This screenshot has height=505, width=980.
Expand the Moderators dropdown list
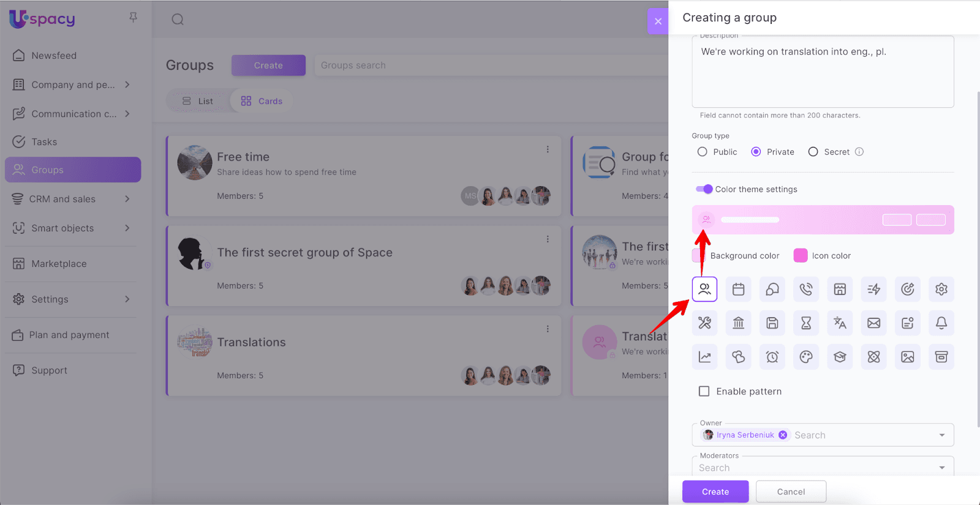point(941,468)
